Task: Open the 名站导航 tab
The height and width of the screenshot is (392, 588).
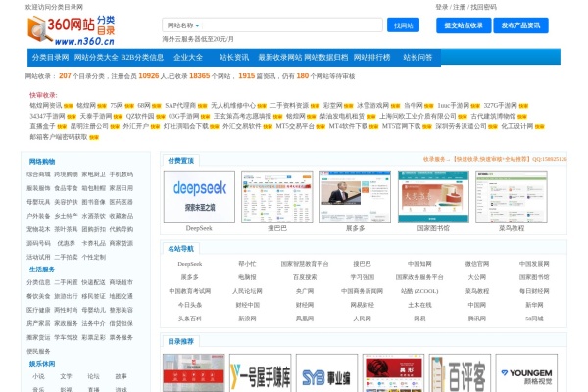Action: [180, 249]
